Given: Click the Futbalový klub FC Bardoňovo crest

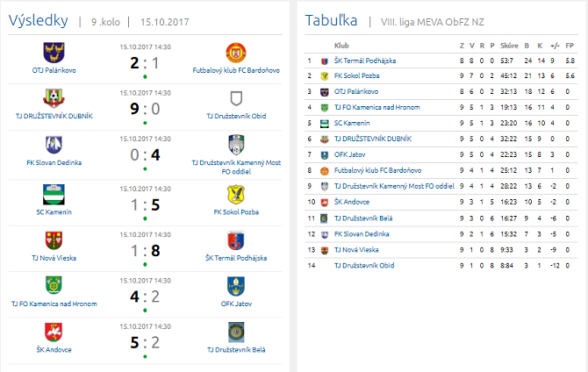Looking at the screenshot, I should tap(235, 51).
